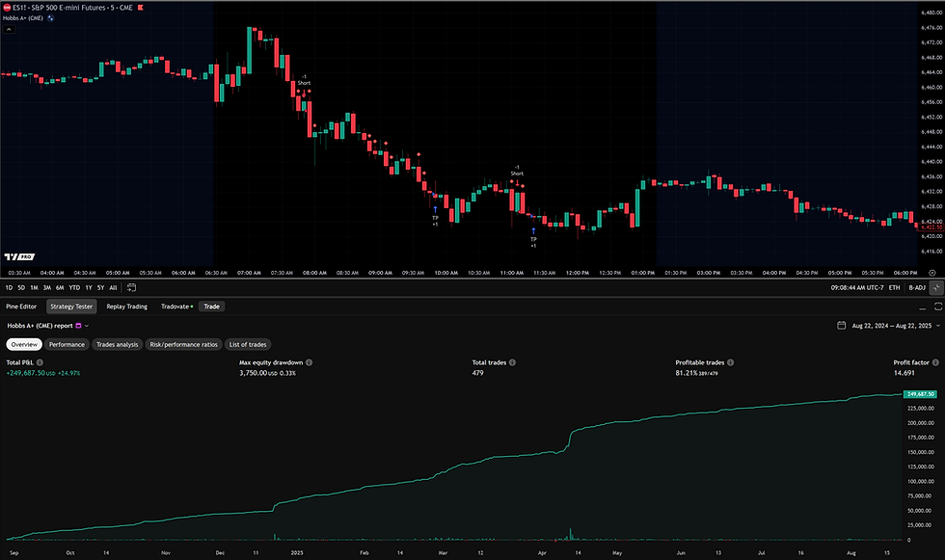Set chart range to All

pyautogui.click(x=113, y=288)
